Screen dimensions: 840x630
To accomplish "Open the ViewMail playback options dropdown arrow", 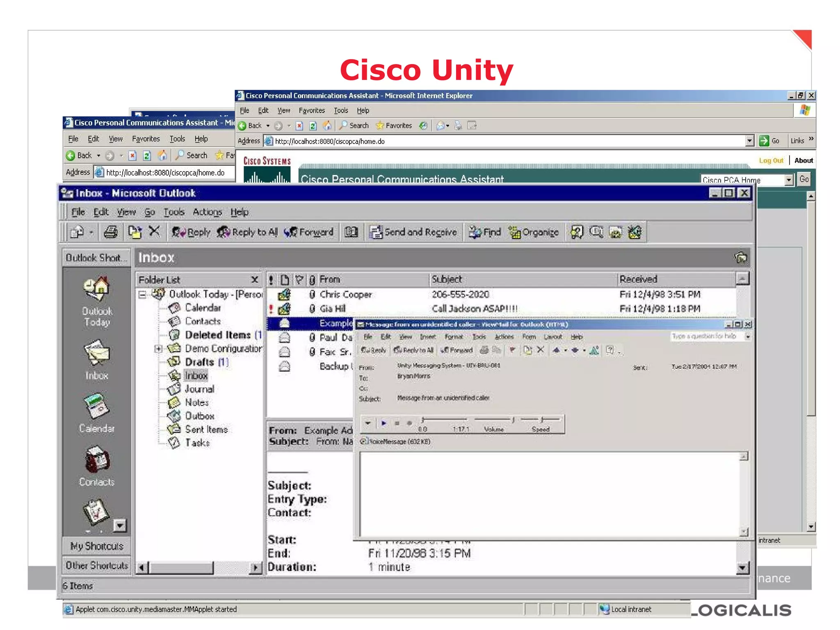I will click(367, 423).
